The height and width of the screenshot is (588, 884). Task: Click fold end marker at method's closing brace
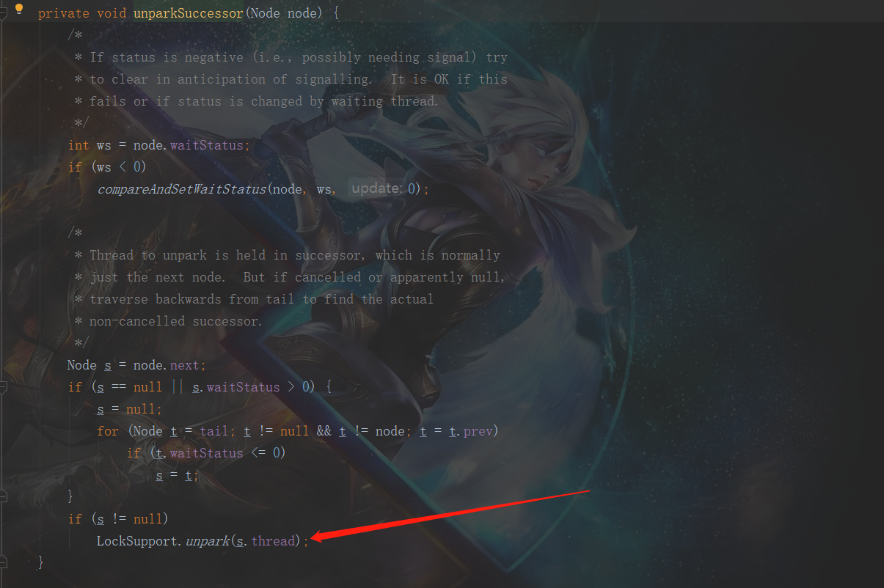[x=4, y=563]
